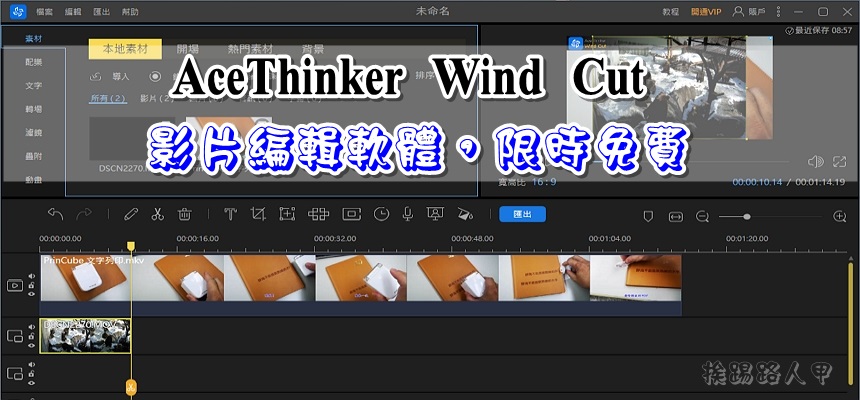Open the pencil edit tool
Image resolution: width=860 pixels, height=400 pixels.
[131, 215]
